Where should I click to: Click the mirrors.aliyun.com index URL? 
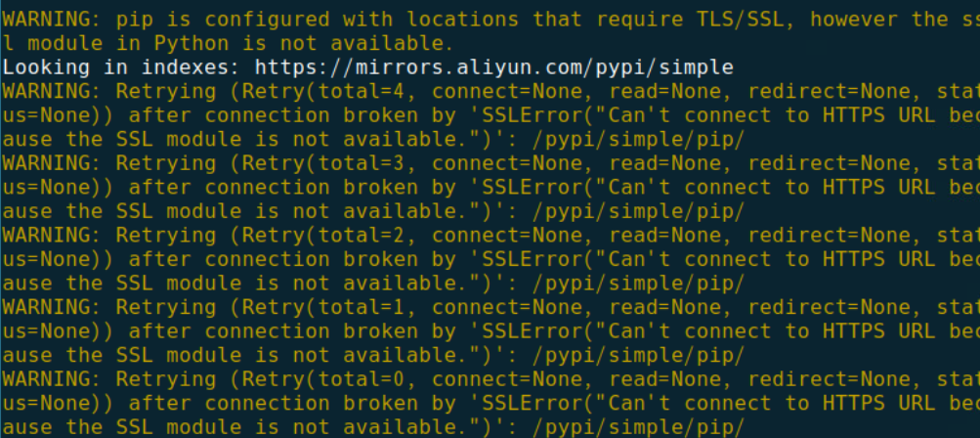coord(493,67)
